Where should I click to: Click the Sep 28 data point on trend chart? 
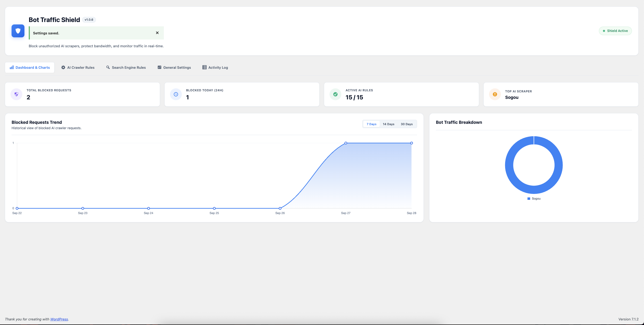(411, 143)
